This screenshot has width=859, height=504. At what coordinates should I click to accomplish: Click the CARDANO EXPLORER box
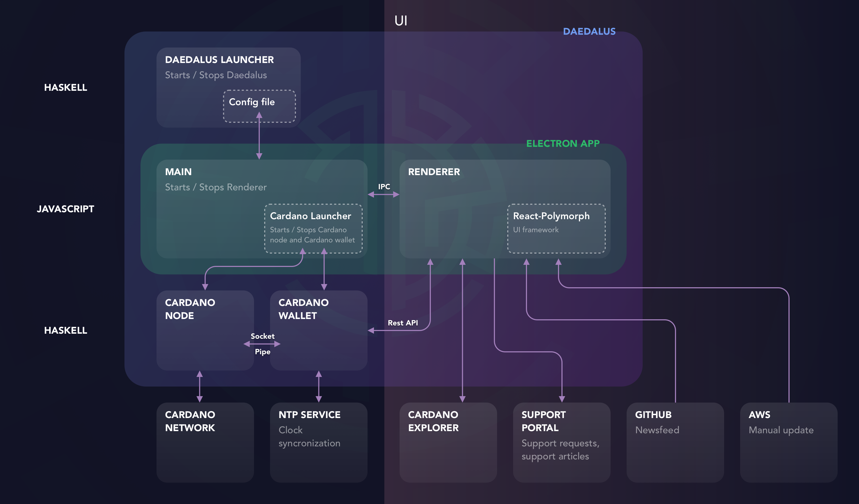[448, 442]
